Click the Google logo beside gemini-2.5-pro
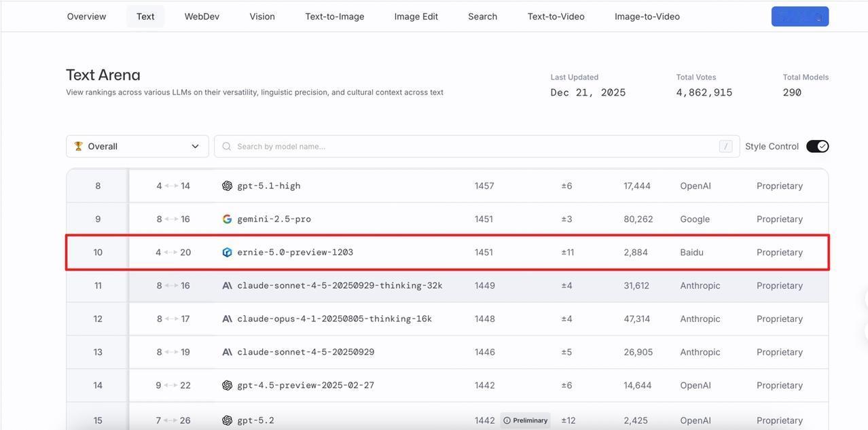 (227, 219)
